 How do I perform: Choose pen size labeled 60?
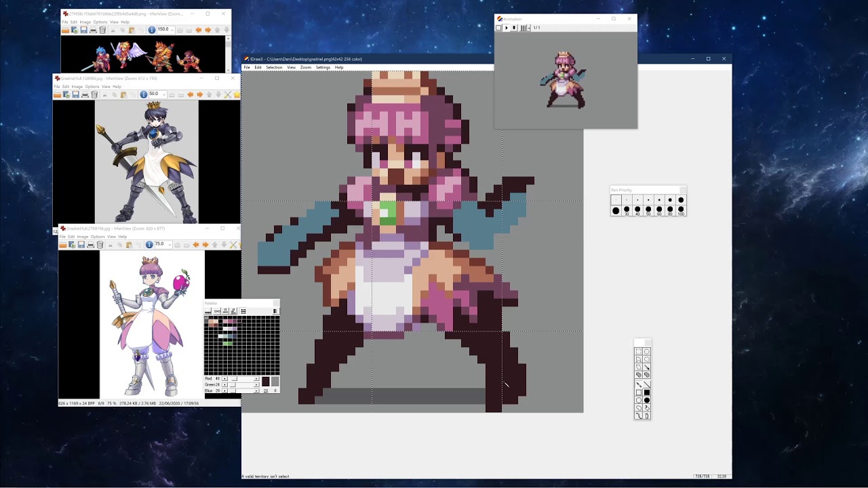pyautogui.click(x=659, y=211)
